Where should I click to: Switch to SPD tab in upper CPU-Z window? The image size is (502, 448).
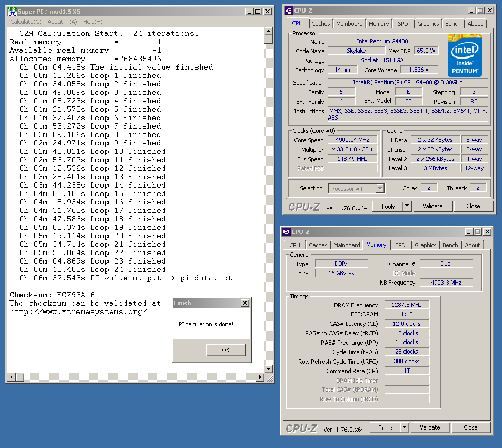pyautogui.click(x=403, y=24)
